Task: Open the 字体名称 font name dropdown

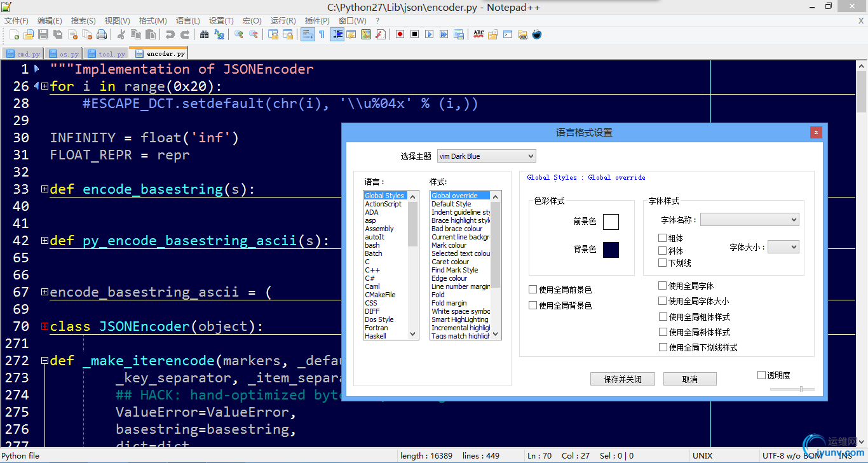Action: coord(750,220)
